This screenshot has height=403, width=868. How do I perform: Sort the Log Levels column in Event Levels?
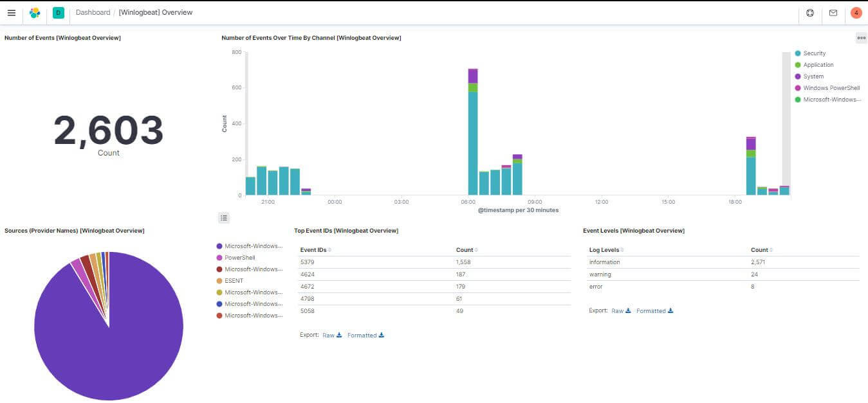point(604,249)
